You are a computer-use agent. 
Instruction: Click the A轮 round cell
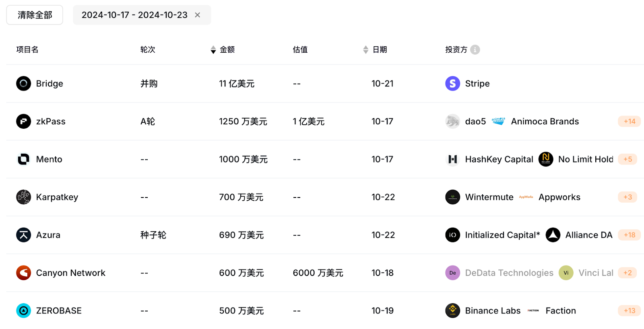pos(148,121)
